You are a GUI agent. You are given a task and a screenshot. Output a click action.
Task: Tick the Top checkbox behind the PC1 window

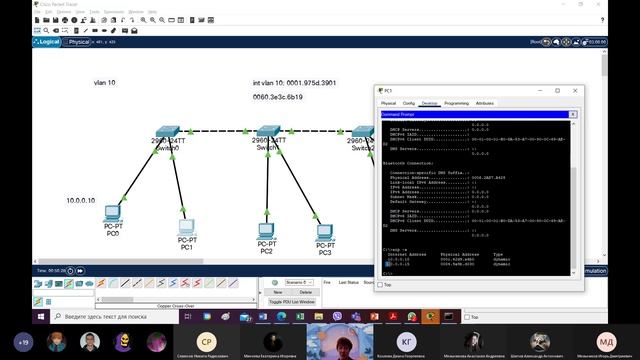[x=467, y=317]
